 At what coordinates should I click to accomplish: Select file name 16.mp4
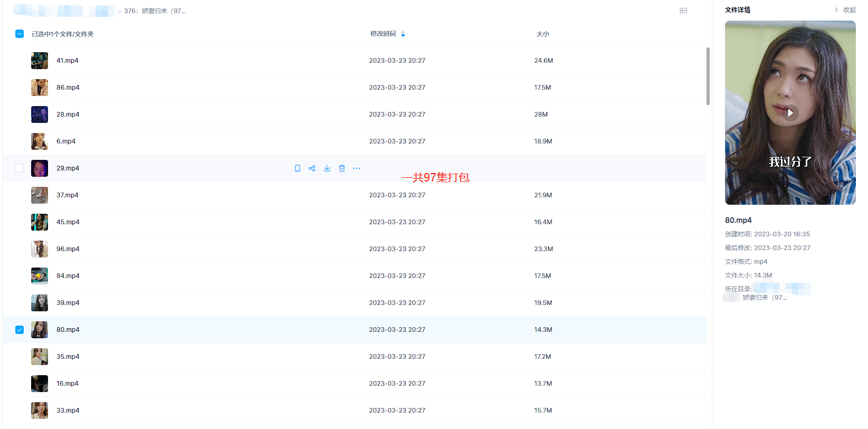[68, 384]
